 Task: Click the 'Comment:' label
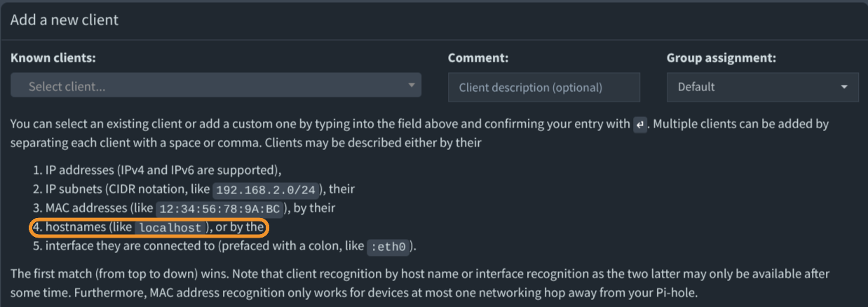point(478,58)
